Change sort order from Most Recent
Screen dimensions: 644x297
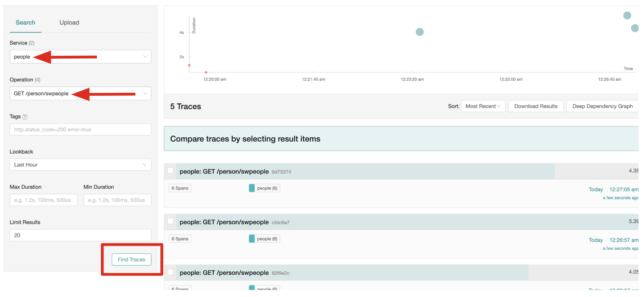point(483,106)
